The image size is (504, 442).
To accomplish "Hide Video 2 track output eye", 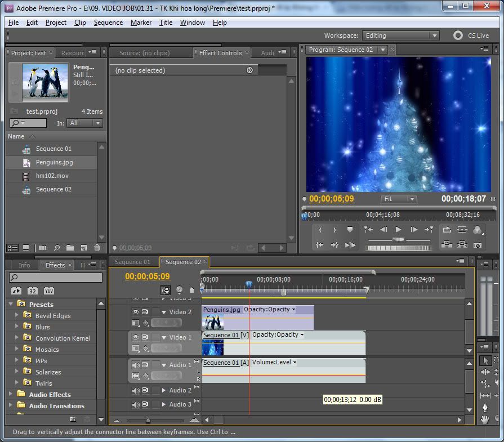I will (136, 311).
